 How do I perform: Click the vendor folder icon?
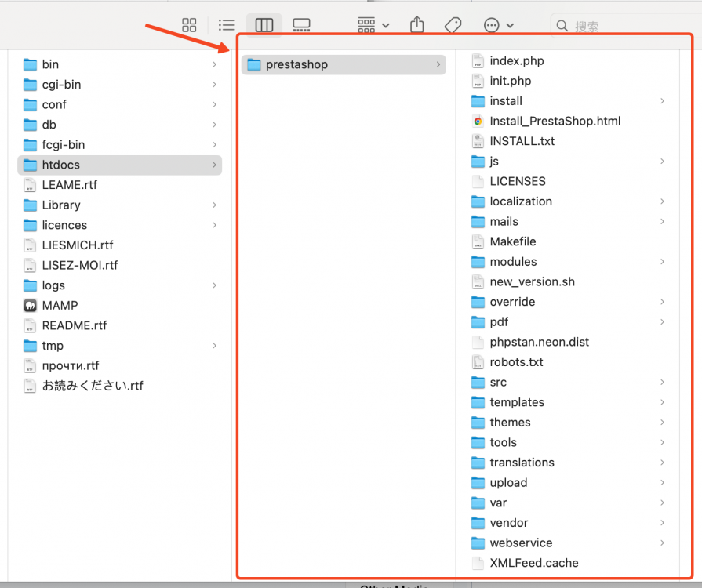[478, 523]
